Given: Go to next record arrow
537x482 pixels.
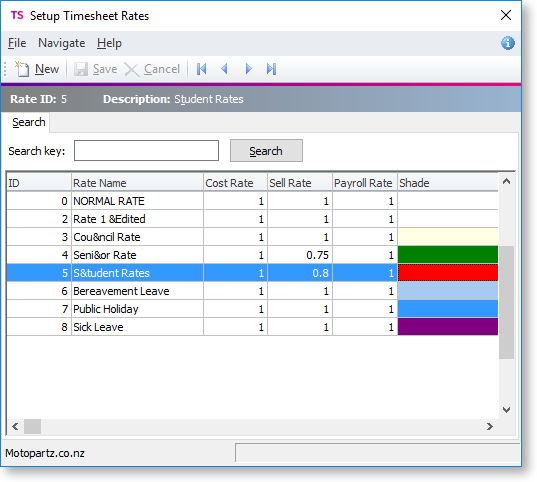Looking at the screenshot, I should coord(249,69).
